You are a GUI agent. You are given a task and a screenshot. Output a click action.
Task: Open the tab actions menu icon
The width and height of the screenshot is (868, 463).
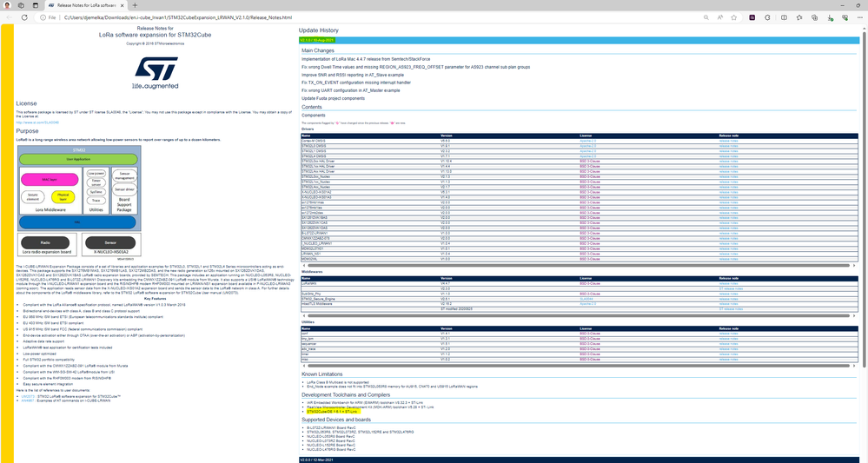[x=35, y=5]
